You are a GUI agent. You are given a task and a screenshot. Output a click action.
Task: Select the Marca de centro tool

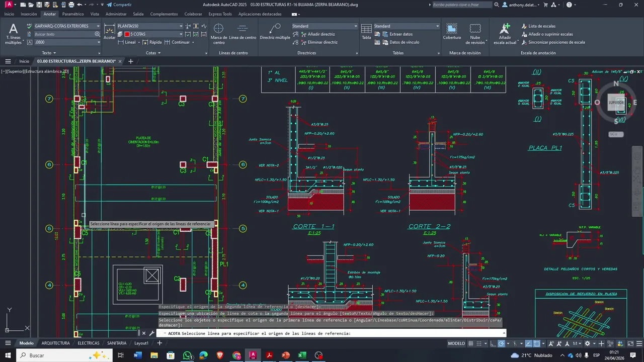click(x=219, y=34)
